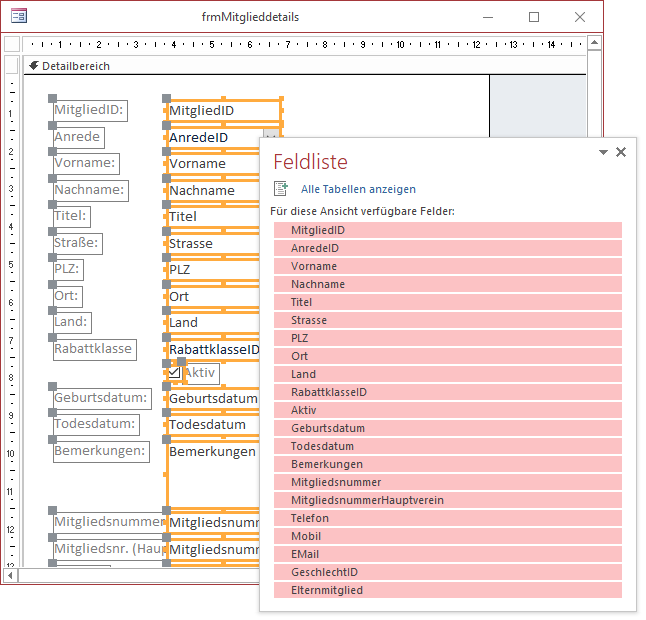
Task: Select Vorname in the field list
Action: pos(448,266)
